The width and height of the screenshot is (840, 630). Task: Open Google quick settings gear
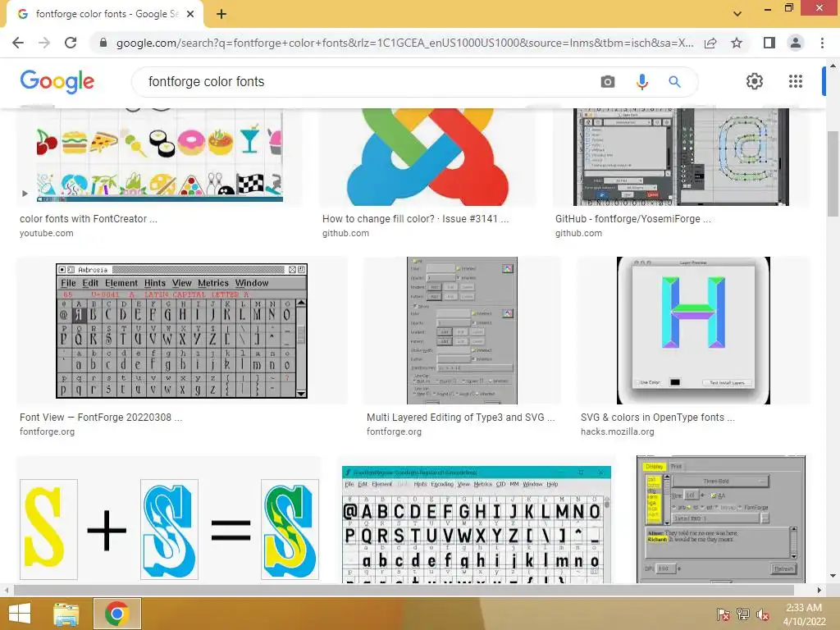click(755, 81)
